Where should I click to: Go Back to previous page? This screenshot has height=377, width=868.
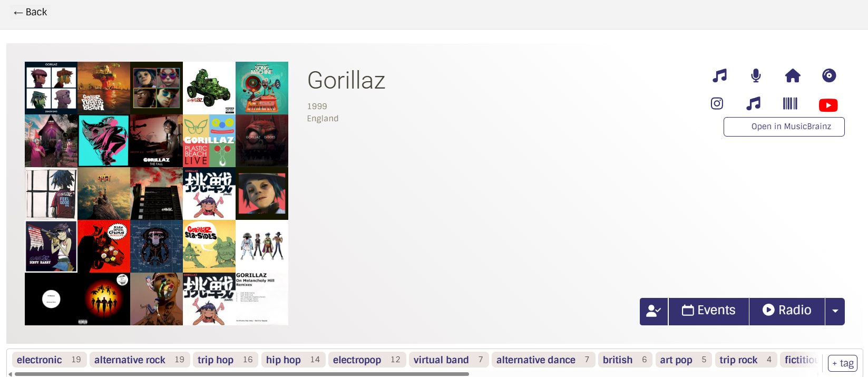pyautogui.click(x=31, y=12)
